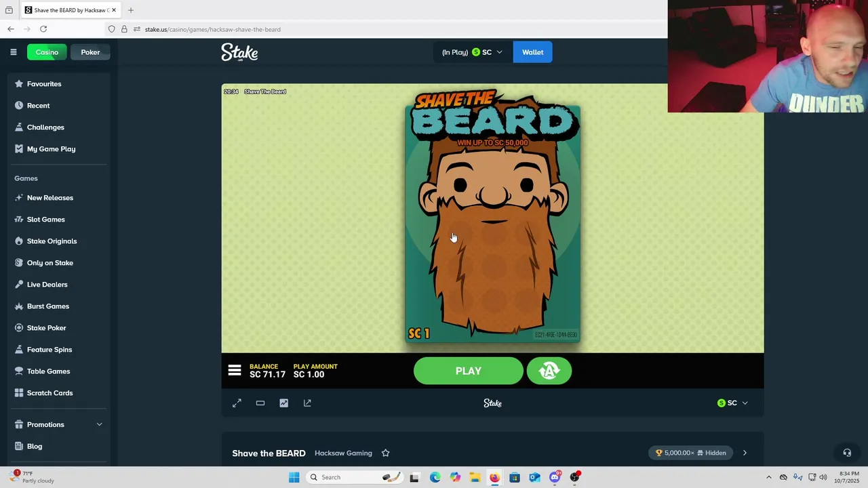Open File Explorer from taskbar
Screen dimensions: 868x488
(475, 477)
